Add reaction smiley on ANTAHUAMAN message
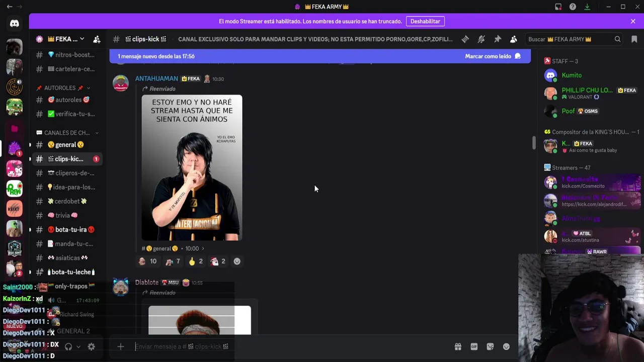Image resolution: width=644 pixels, height=362 pixels. [237, 261]
